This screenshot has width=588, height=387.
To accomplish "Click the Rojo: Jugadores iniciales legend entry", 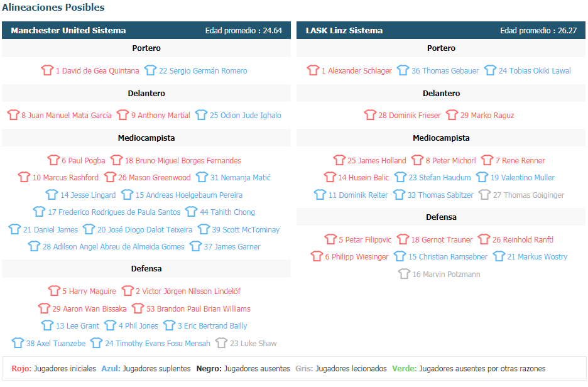I will (53, 369).
